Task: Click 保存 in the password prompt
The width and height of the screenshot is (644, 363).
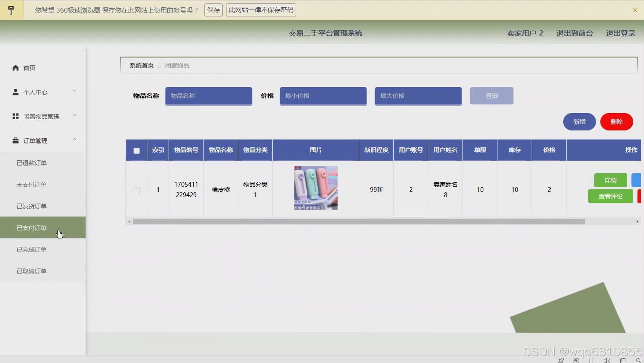Action: (214, 10)
